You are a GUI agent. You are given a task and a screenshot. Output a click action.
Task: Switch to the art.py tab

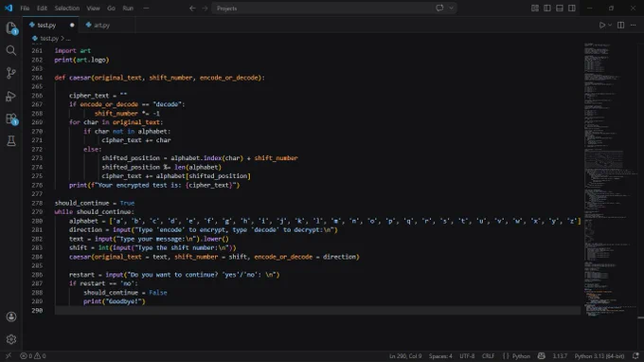[x=101, y=25]
